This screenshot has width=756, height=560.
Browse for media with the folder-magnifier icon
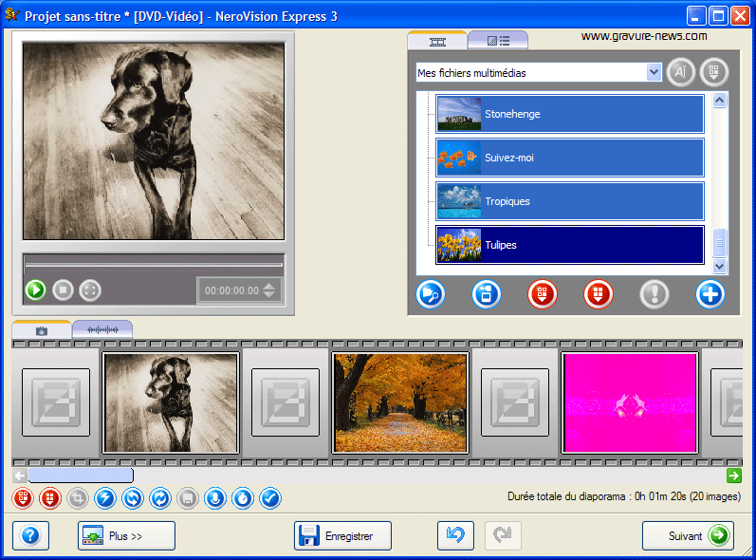430,294
